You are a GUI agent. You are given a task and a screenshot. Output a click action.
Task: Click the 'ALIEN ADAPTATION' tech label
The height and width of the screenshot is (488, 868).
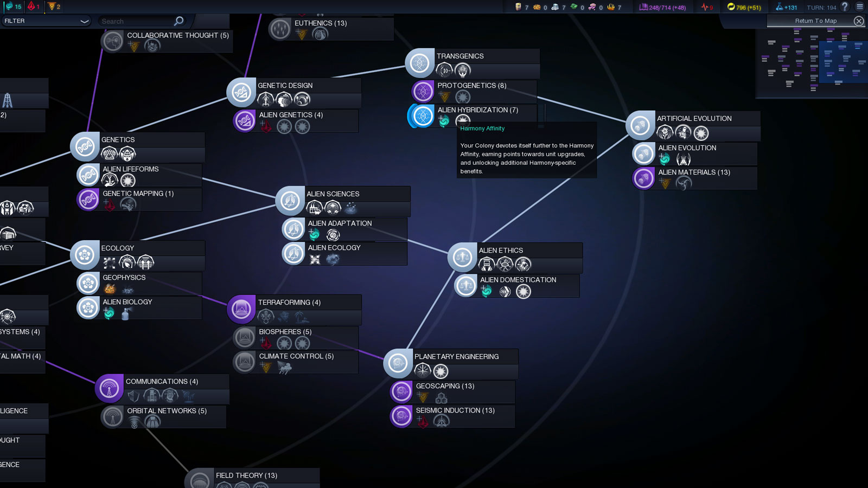click(340, 223)
